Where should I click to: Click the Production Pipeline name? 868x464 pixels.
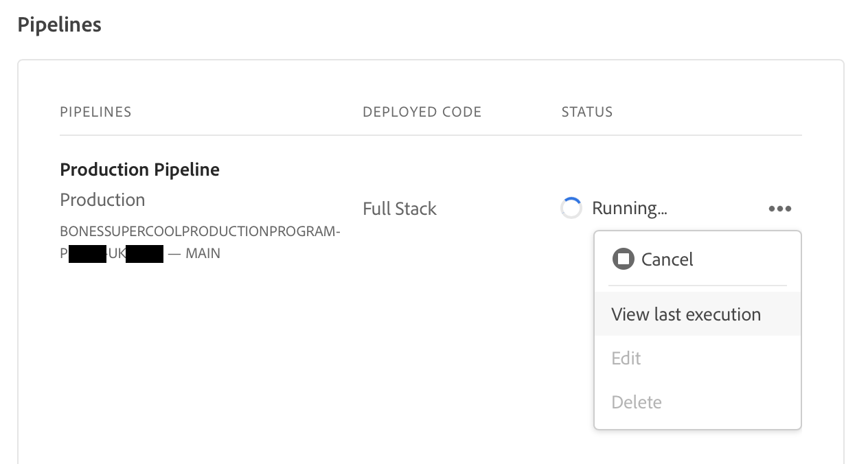coord(139,170)
